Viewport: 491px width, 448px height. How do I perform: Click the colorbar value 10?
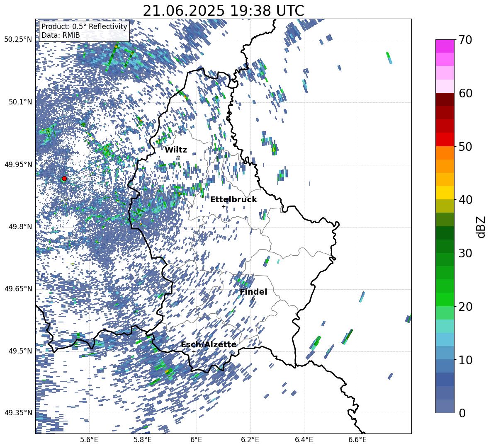pos(465,360)
